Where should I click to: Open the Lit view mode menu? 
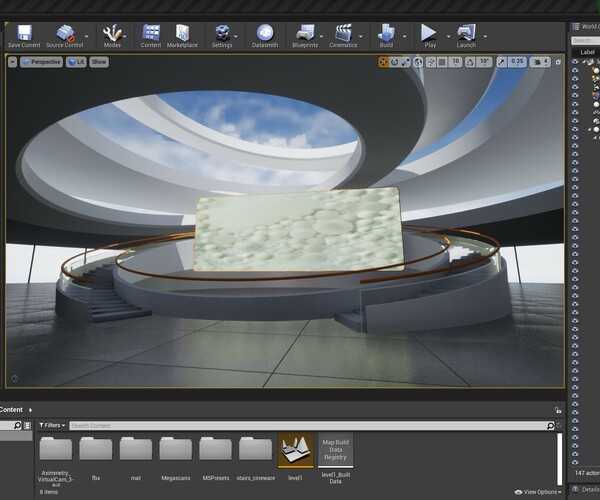coord(76,62)
